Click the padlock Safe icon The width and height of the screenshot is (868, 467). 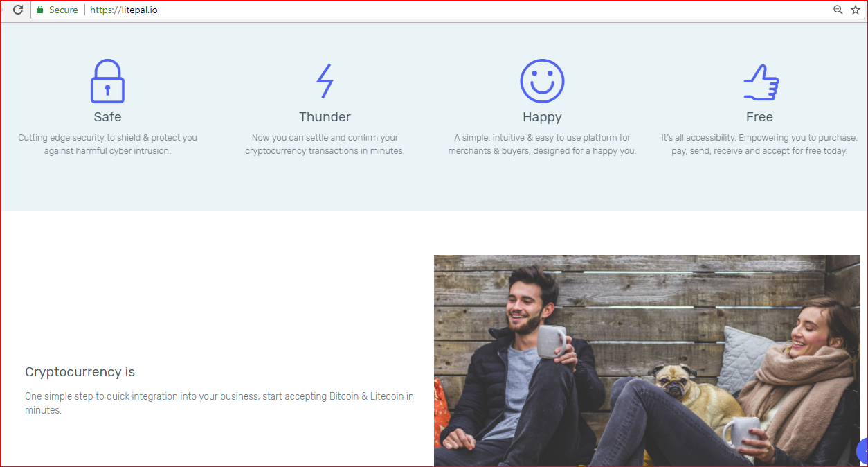[x=107, y=81]
